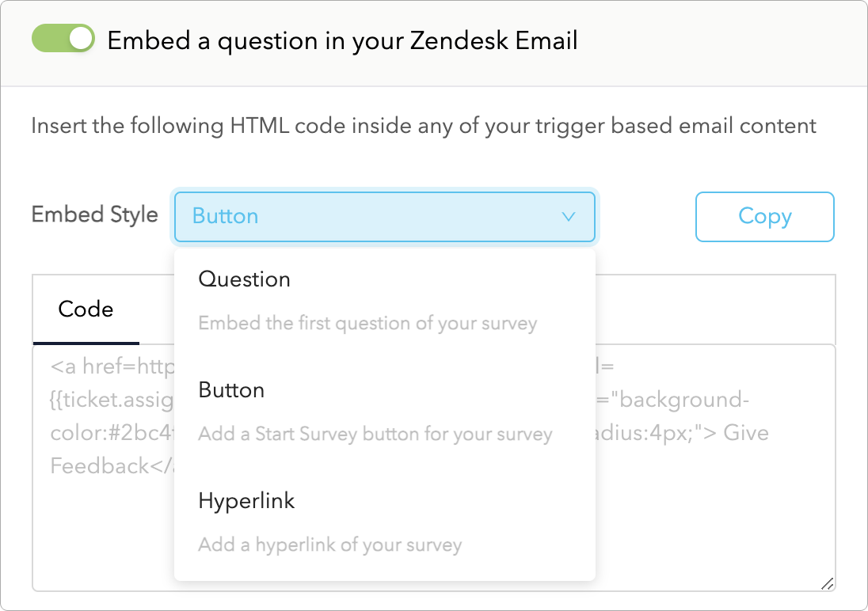Select the Code tab label

pyautogui.click(x=84, y=309)
